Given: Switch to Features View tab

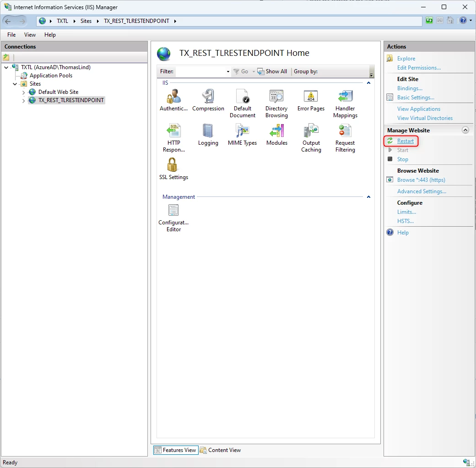Looking at the screenshot, I should [175, 450].
